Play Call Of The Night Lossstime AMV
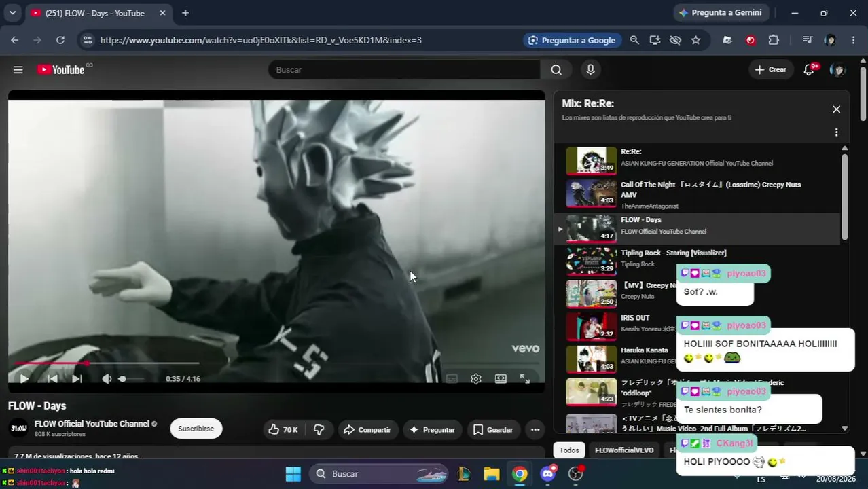Image resolution: width=868 pixels, height=489 pixels. pos(698,195)
